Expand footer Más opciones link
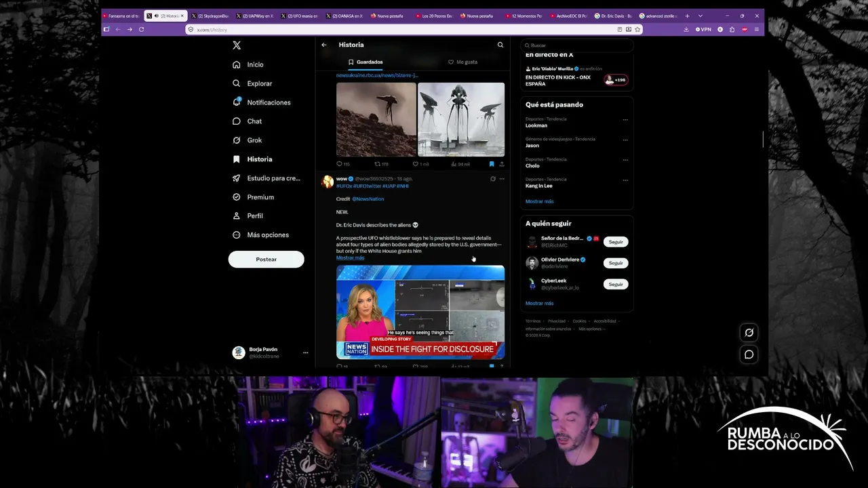The height and width of the screenshot is (488, 868). 591,329
